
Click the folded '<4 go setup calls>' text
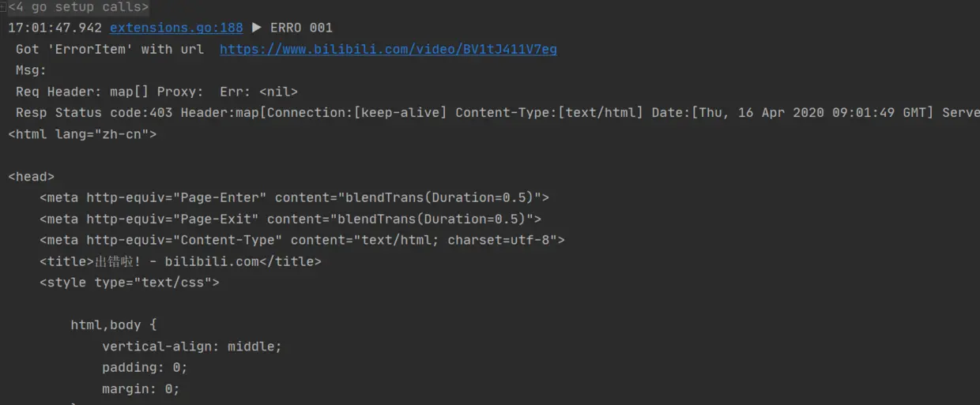(x=78, y=7)
